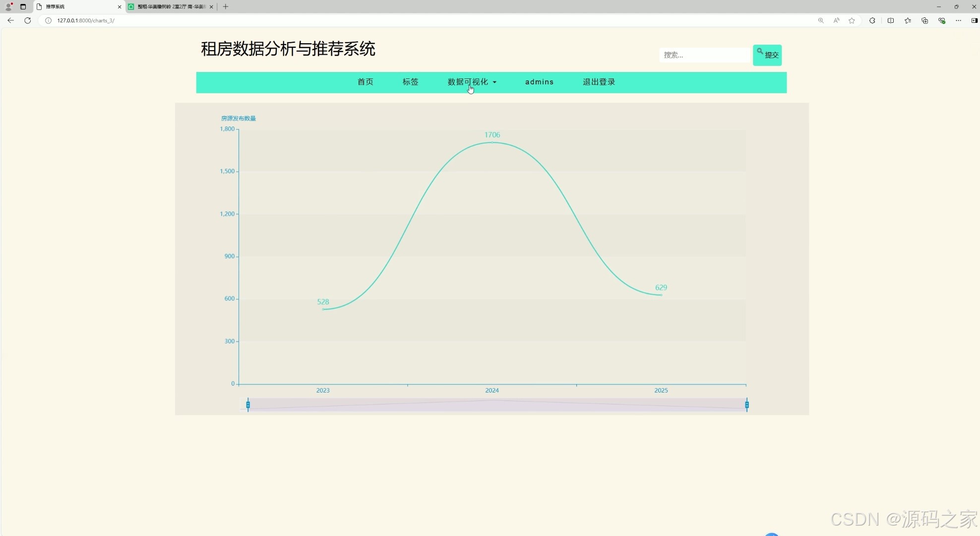Open the Favorites list icon
Viewport: 980px width, 536px height.
point(908,20)
